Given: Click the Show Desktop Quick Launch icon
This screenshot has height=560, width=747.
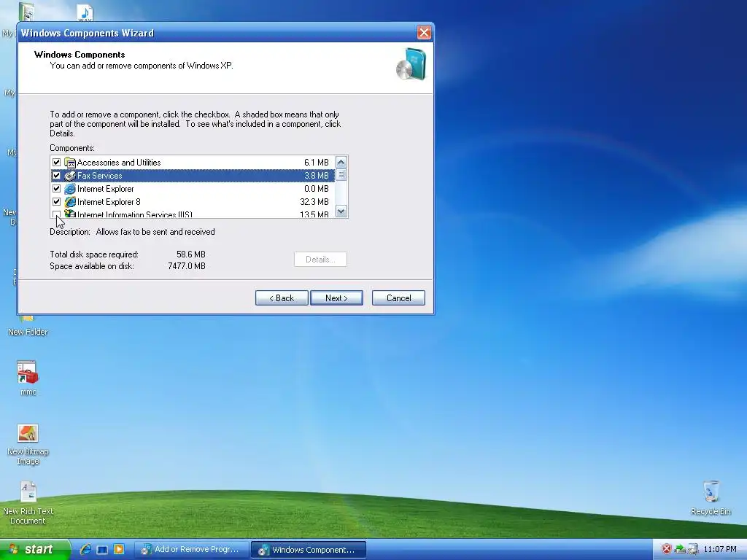Looking at the screenshot, I should click(x=102, y=550).
